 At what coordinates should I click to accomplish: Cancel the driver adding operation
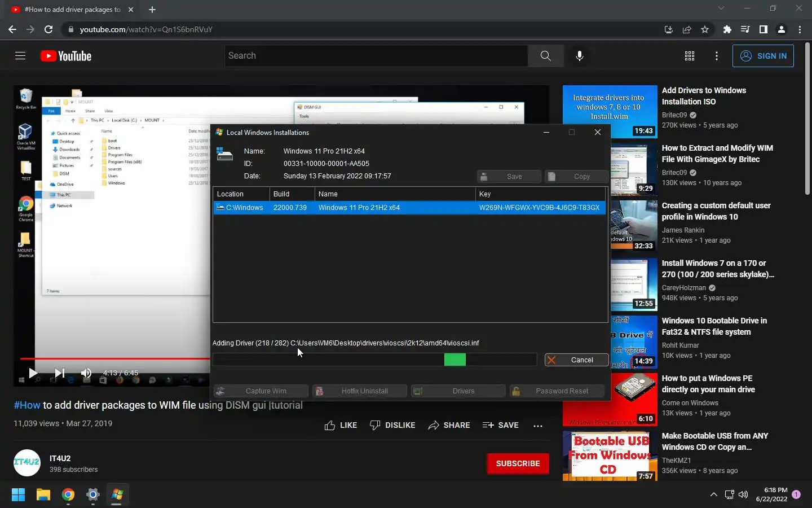[577, 360]
